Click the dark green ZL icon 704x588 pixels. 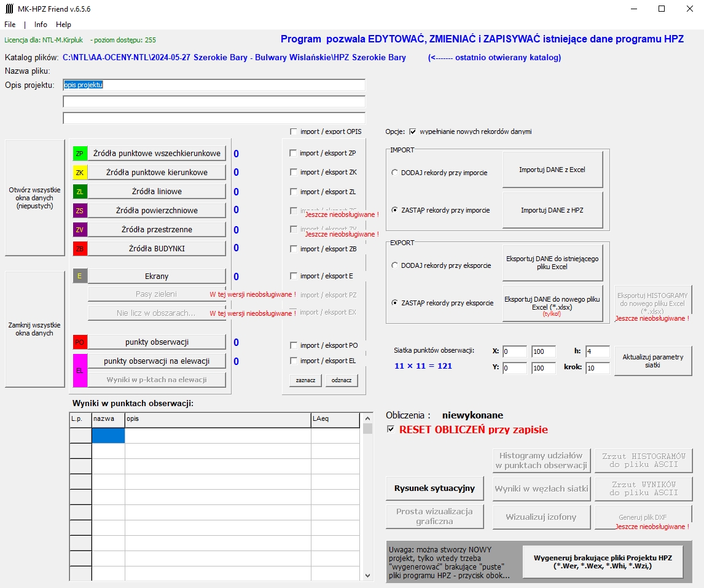pos(80,192)
